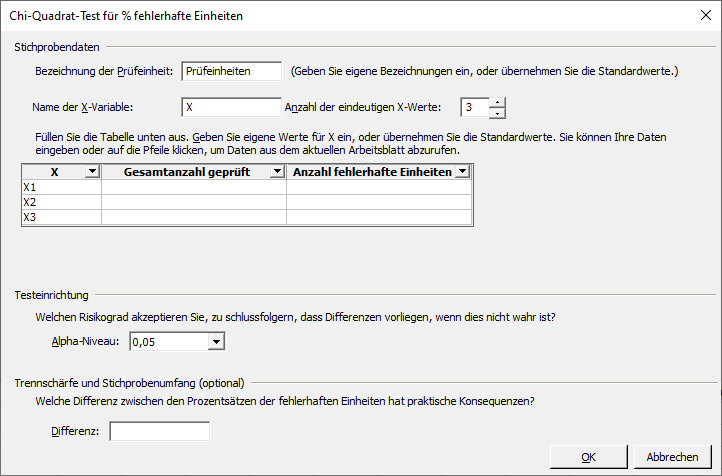This screenshot has height=476, width=722.
Task: Click the Name der X-Variable input field
Action: pyautogui.click(x=232, y=107)
